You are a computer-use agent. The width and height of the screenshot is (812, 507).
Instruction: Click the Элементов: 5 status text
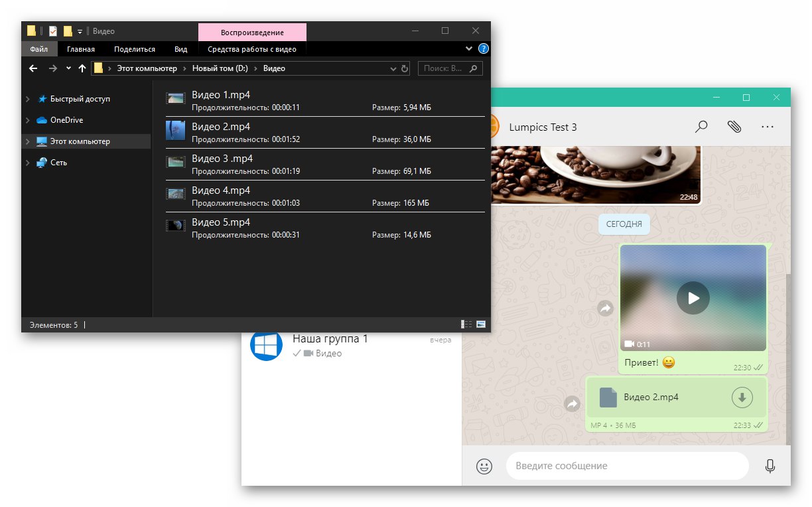pos(54,325)
